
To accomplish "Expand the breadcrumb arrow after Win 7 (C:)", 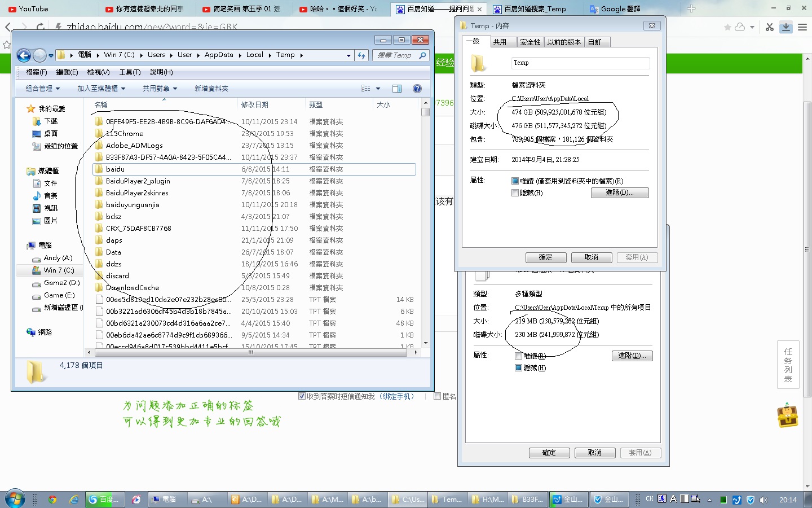I will click(x=141, y=55).
